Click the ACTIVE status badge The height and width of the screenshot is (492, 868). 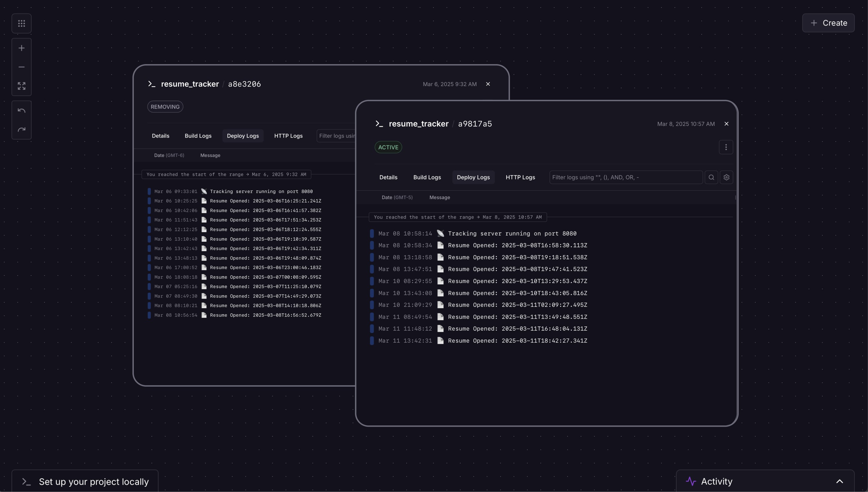[388, 147]
